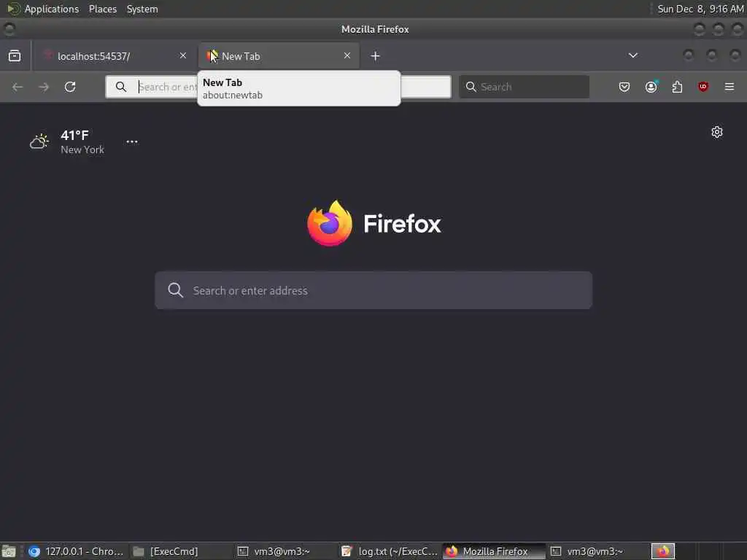Click the Mozilla Firefox taskbar entry
This screenshot has height=560, width=747.
coord(495,551)
